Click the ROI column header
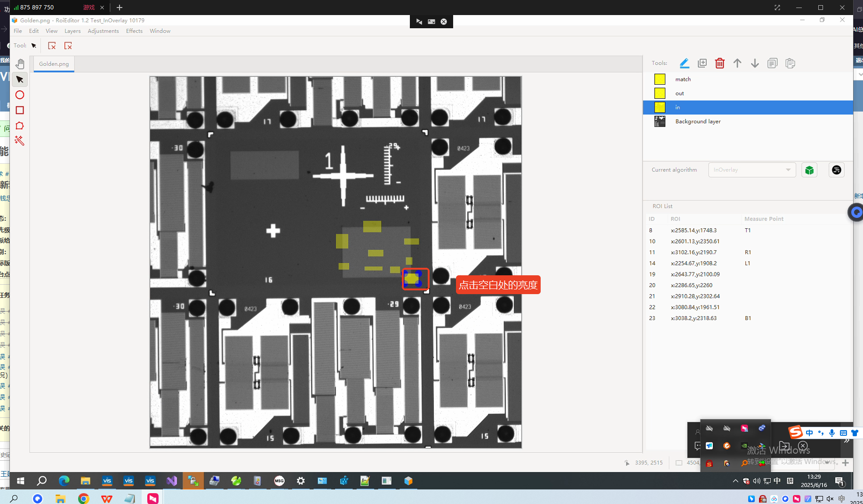The height and width of the screenshot is (504, 863). point(675,219)
